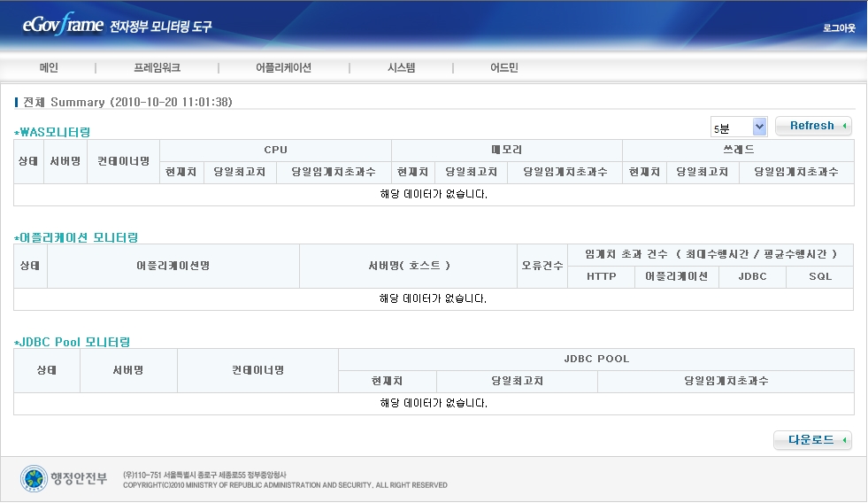868x503 pixels.
Task: Click the 메모리 column group header
Action: coord(506,151)
